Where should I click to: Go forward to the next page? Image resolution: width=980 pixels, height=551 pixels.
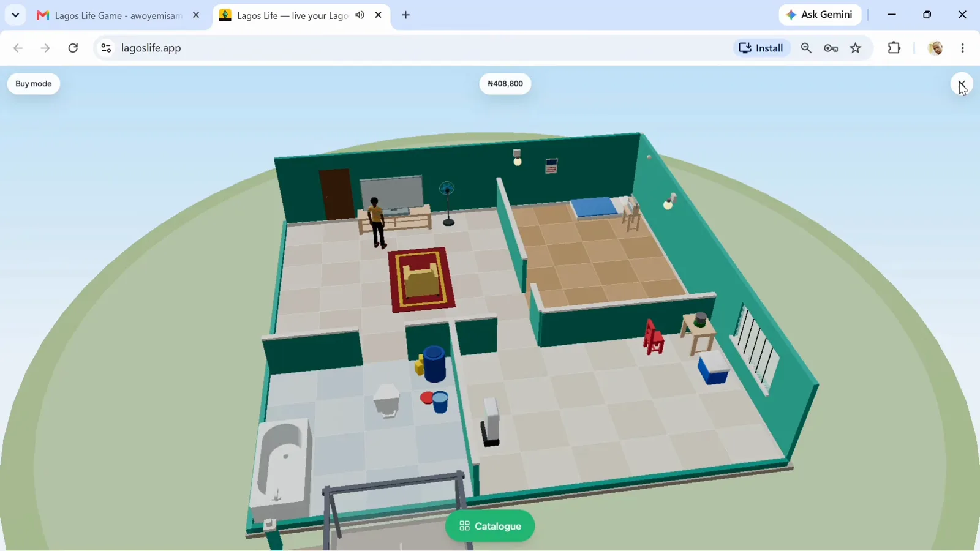click(x=45, y=48)
